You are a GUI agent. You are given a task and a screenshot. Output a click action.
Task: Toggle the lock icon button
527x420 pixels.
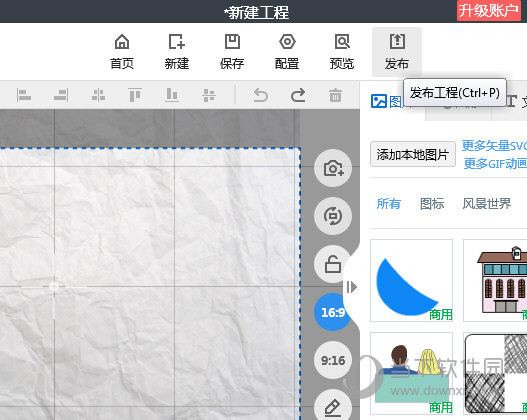(x=333, y=264)
